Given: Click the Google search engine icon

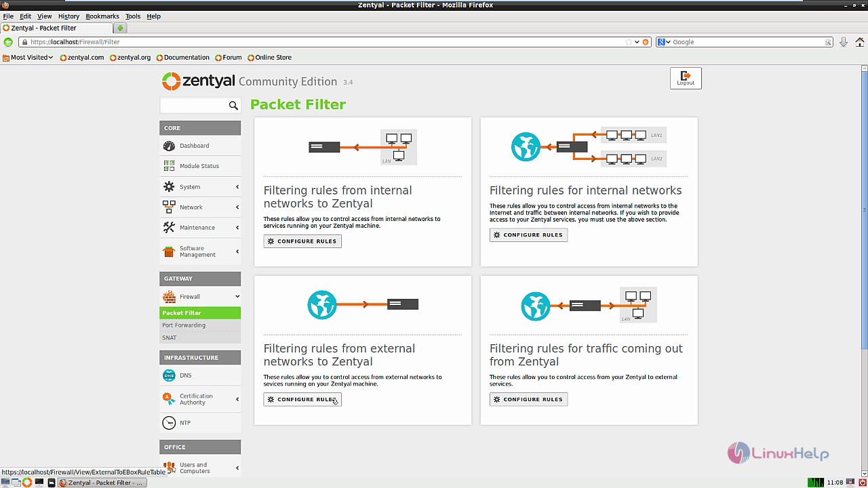Looking at the screenshot, I should click(660, 42).
